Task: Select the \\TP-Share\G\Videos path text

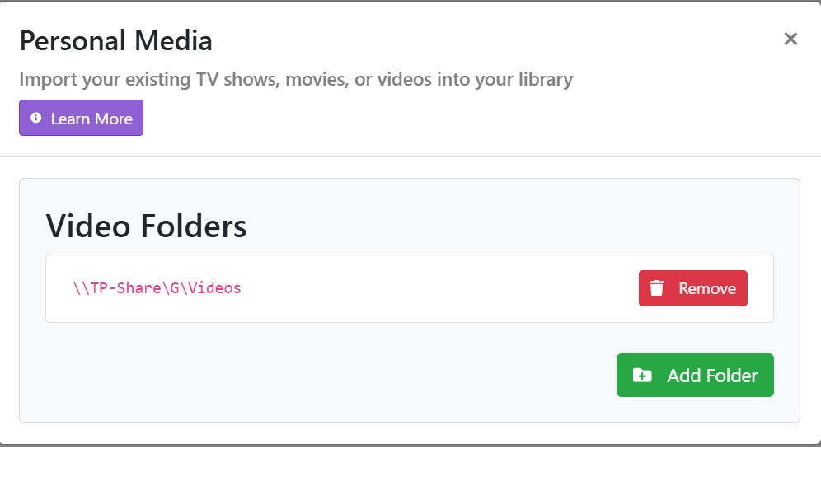Action: point(157,288)
